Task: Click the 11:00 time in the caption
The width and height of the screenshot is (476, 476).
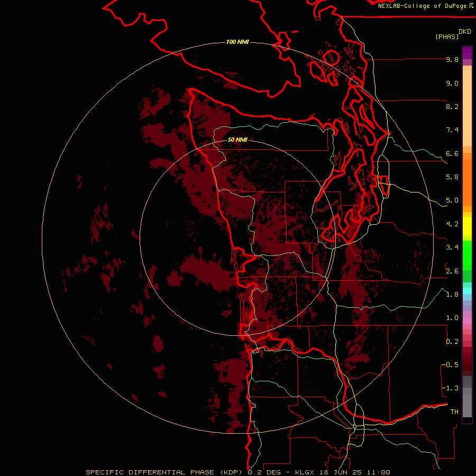Action: pyautogui.click(x=378, y=472)
